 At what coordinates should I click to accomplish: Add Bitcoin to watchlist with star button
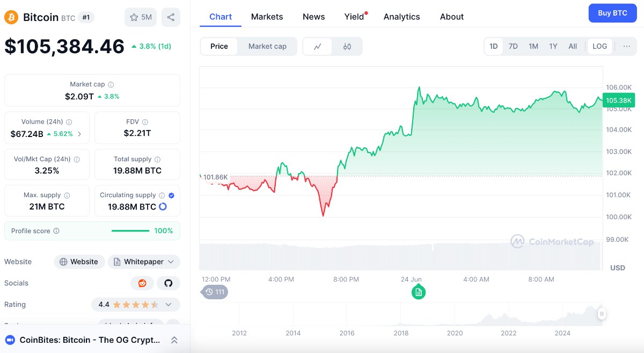141,17
